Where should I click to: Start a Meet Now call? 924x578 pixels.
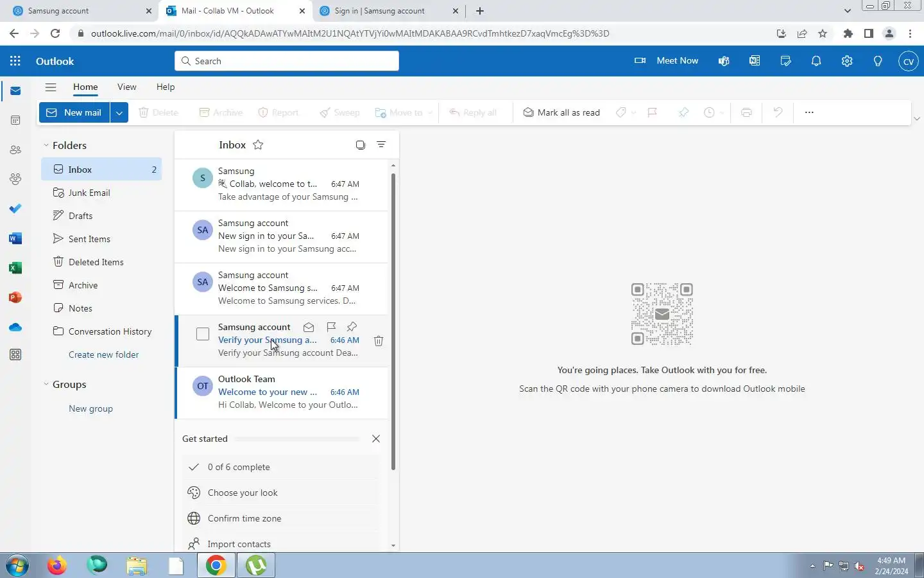[x=667, y=60]
